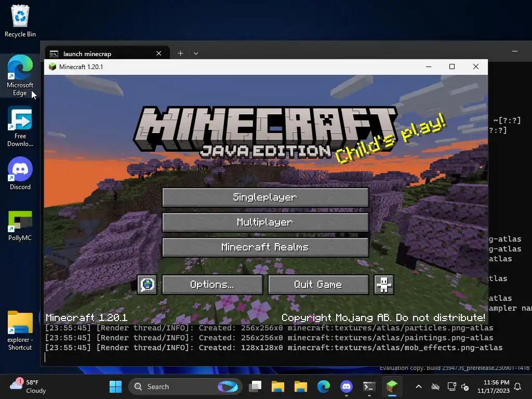Open Task View on taskbar
This screenshot has height=399, width=532.
255,387
